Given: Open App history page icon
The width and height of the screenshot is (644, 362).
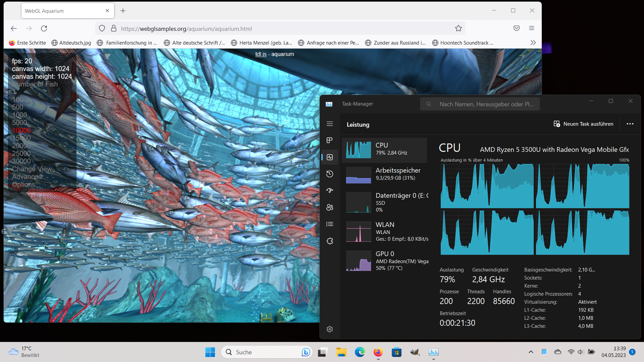Looking at the screenshot, I should (x=330, y=174).
